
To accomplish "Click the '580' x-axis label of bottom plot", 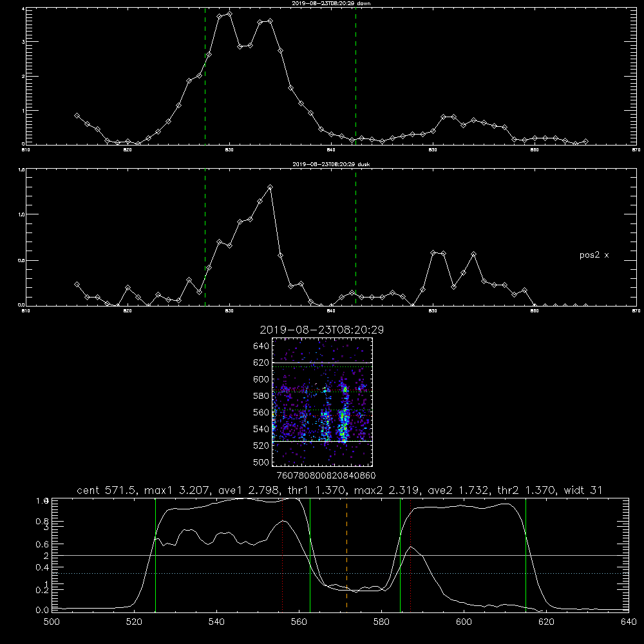I will point(381,622).
